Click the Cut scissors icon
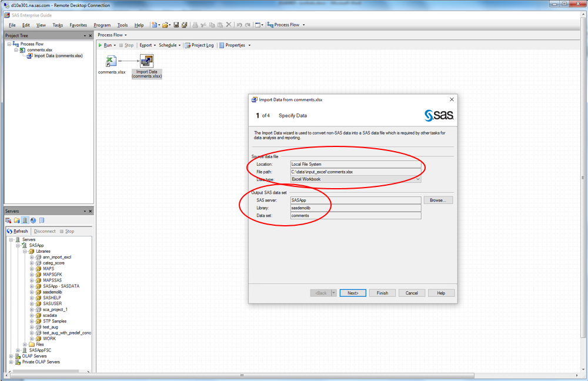This screenshot has height=381, width=588. [203, 25]
